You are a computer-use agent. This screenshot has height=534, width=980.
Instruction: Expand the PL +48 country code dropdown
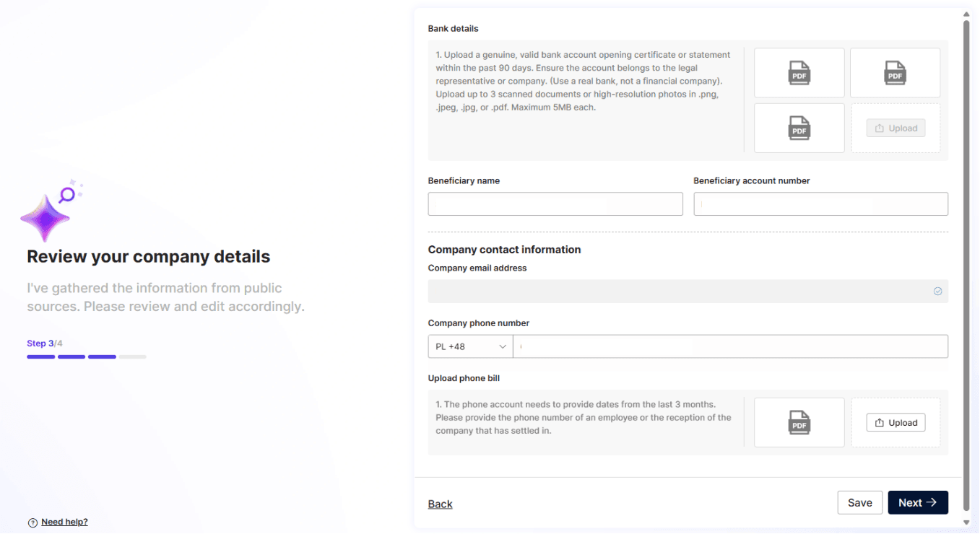(470, 346)
